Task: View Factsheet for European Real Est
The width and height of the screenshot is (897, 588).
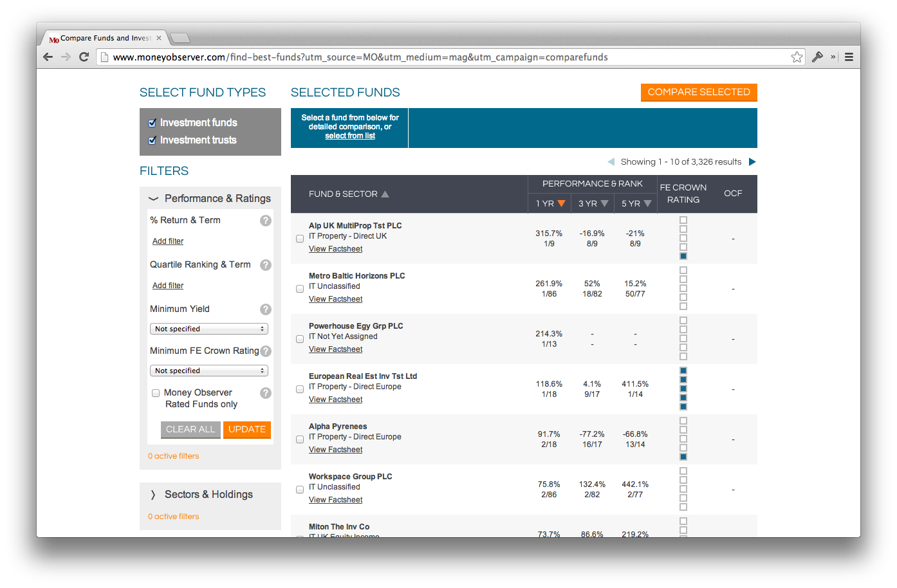Action: coord(336,400)
